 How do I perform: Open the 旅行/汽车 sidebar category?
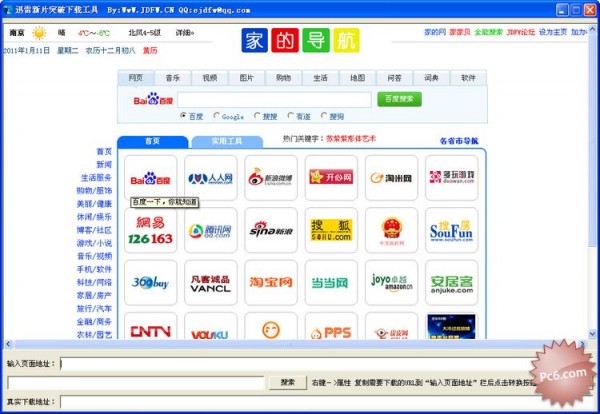94,308
